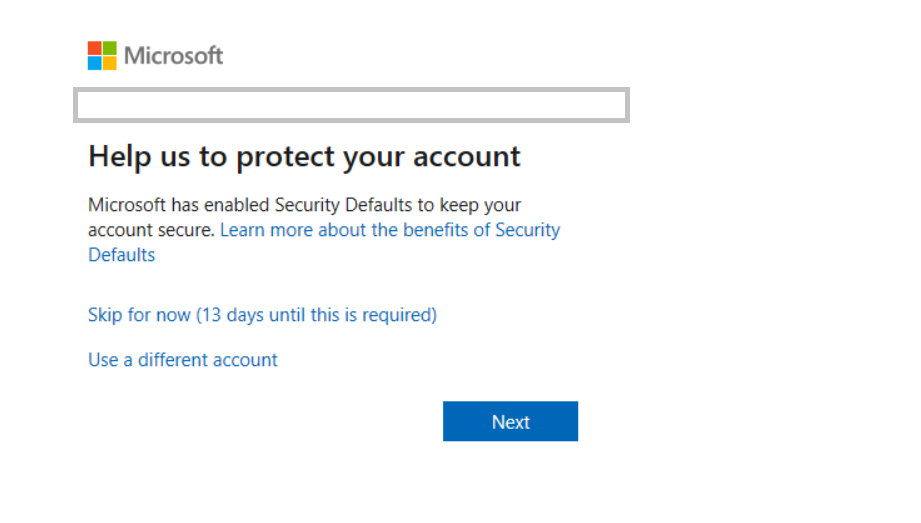
Task: Click '13 days until this is required' text
Action: pos(317,315)
